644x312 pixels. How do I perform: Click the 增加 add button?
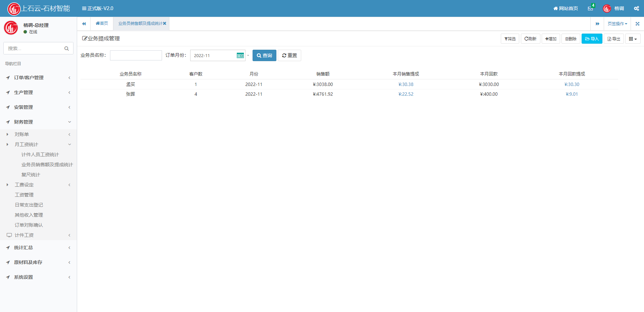click(551, 39)
